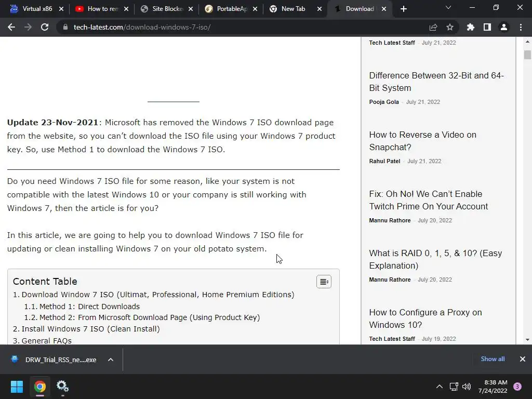532x399 pixels.
Task: Open How to Reverse a Video on Snapchat
Action: pyautogui.click(x=423, y=141)
